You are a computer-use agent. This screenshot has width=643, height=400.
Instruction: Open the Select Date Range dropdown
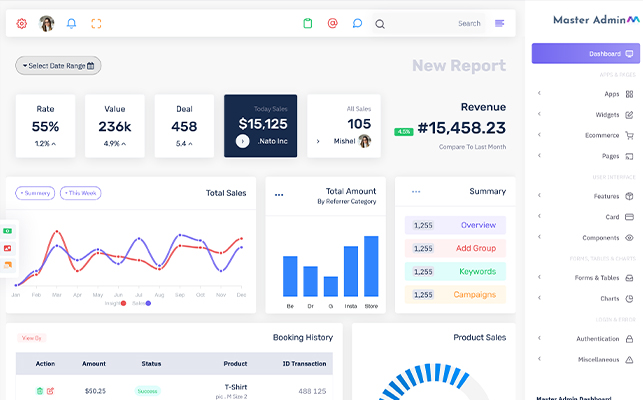[58, 66]
